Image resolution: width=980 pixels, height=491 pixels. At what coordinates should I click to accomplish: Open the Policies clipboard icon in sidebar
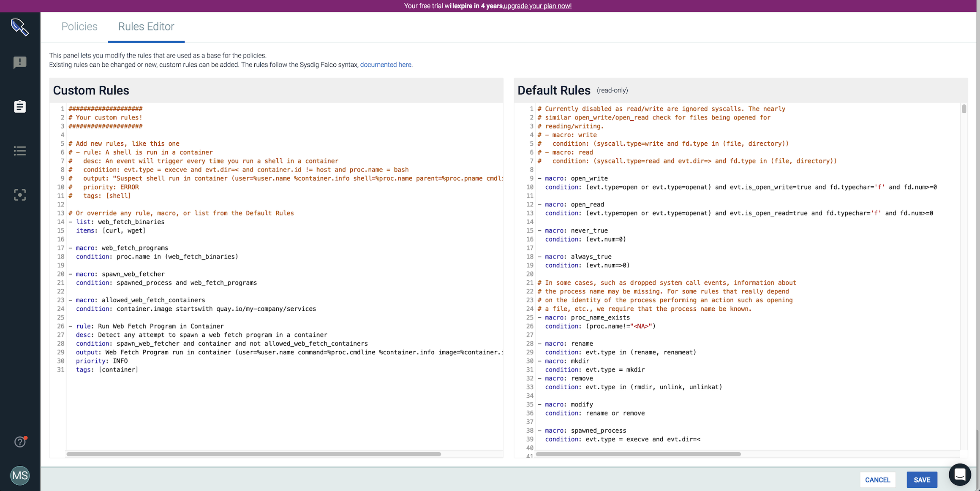pyautogui.click(x=20, y=106)
